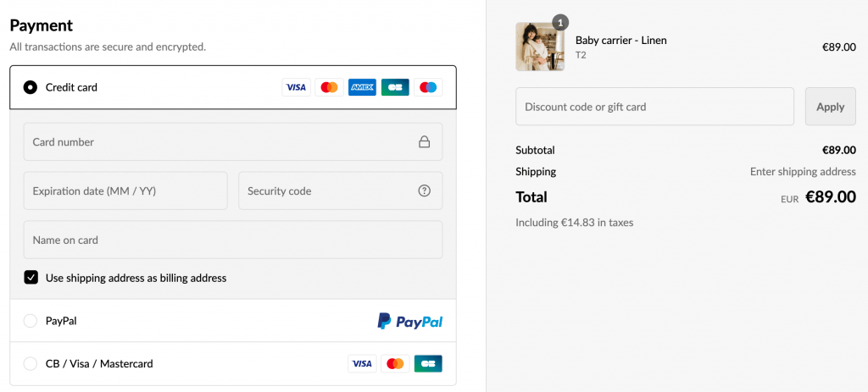Click the Visa icon in CB / Visa / Mastercard row
This screenshot has height=392, width=868.
point(362,364)
